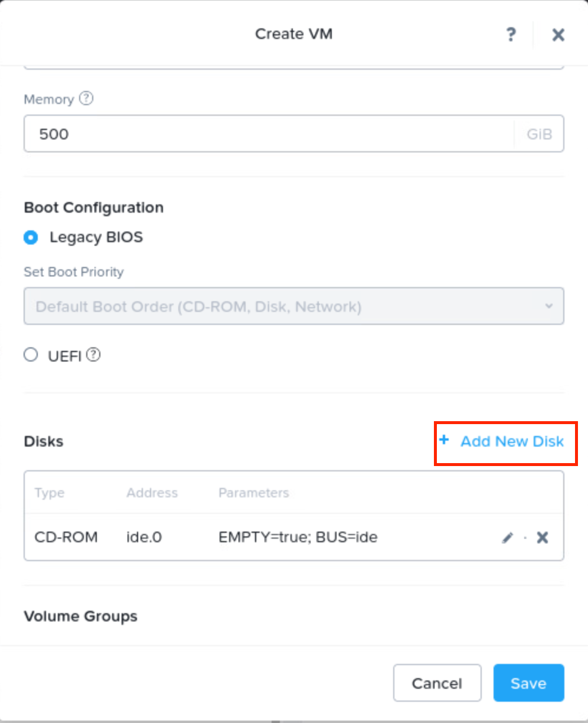Click the UEFI help question mark icon

point(93,354)
